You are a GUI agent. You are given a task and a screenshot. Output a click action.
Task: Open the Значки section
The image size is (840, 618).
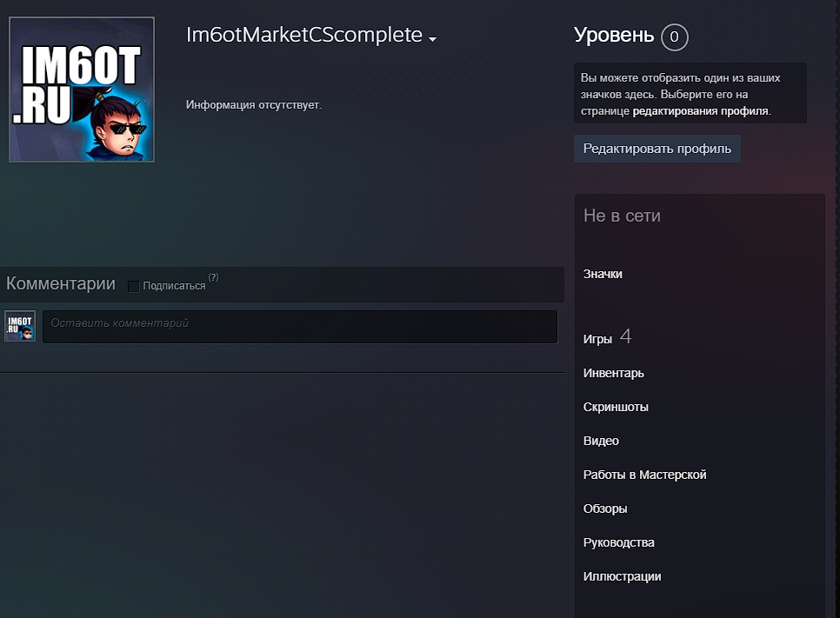pos(603,274)
